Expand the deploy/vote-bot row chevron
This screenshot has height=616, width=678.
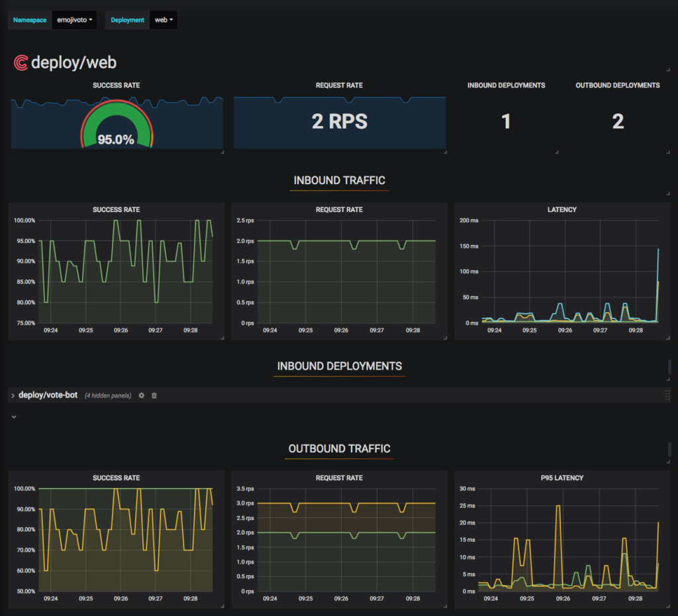point(13,395)
